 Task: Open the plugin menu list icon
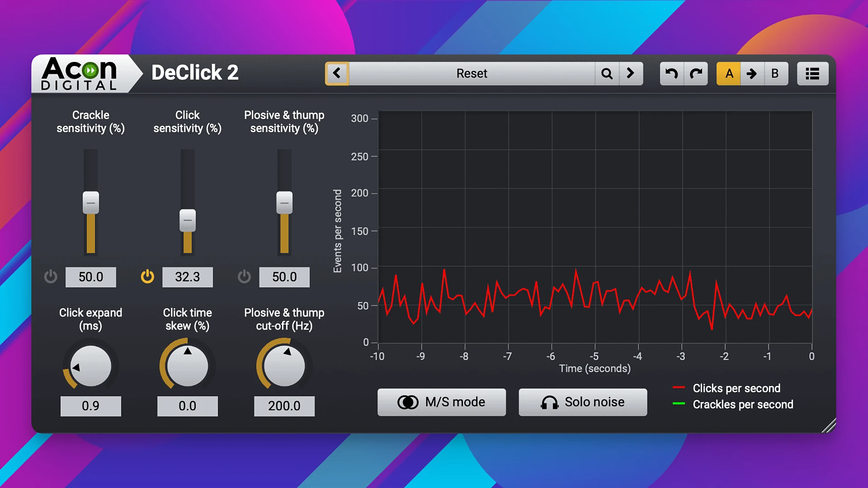coord(812,73)
